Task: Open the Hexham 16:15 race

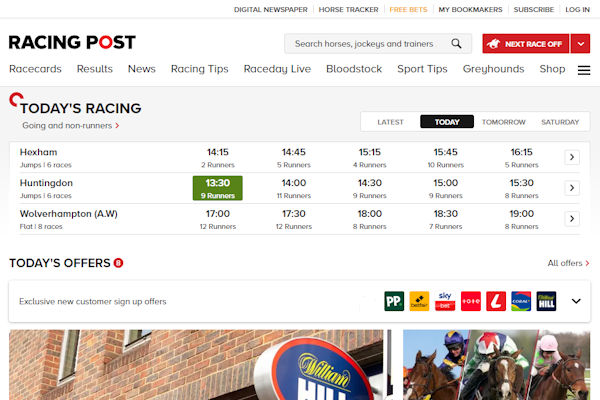Action: [x=522, y=158]
